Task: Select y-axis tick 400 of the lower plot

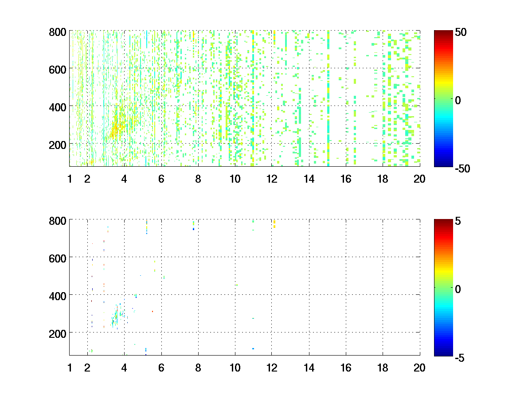Action: [x=58, y=295]
